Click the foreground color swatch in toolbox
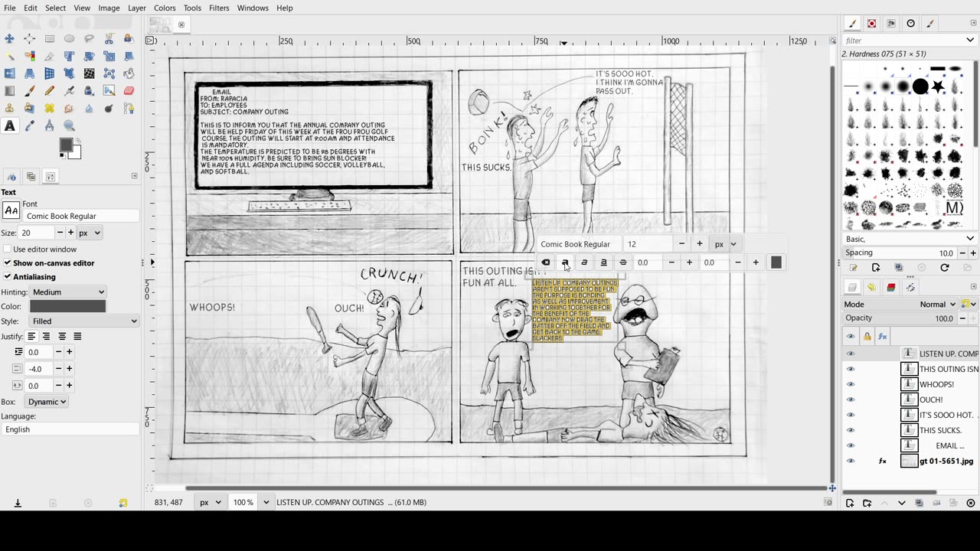This screenshot has height=551, width=980. coord(67,145)
